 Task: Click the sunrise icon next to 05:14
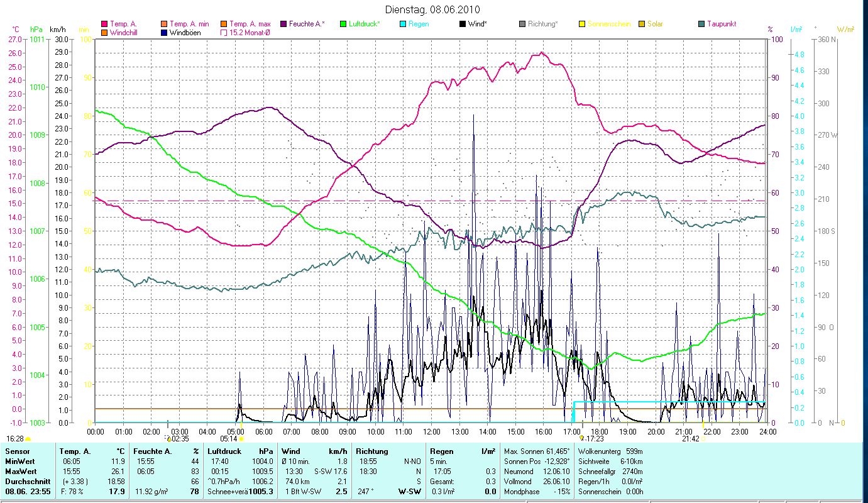(x=241, y=439)
